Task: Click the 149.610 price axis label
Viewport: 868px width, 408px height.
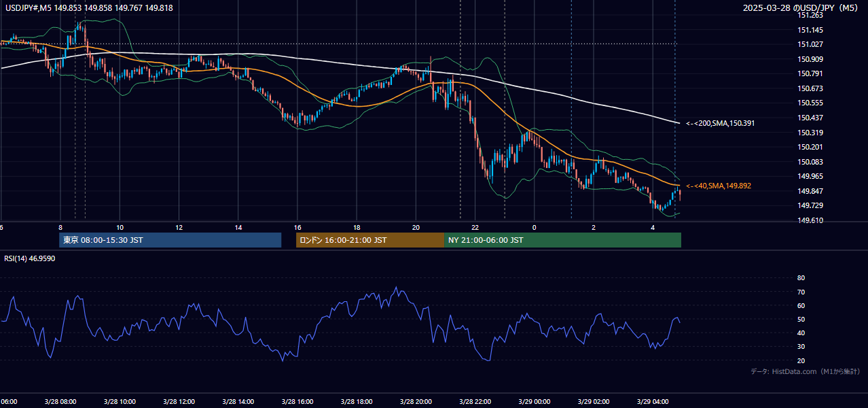Action: pyautogui.click(x=810, y=220)
